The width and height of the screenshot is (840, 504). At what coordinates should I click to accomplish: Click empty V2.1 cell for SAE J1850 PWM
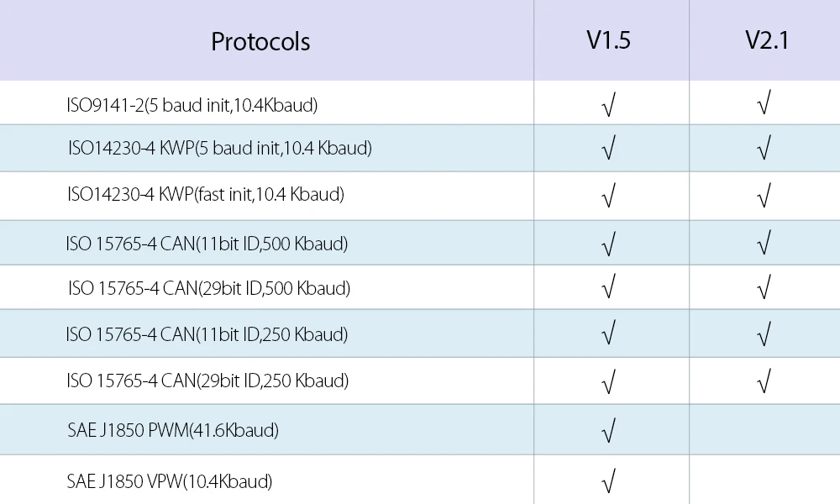(764, 430)
